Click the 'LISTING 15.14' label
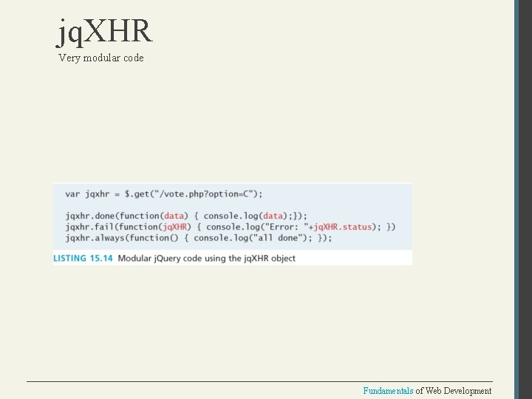The image size is (532, 399). click(83, 258)
